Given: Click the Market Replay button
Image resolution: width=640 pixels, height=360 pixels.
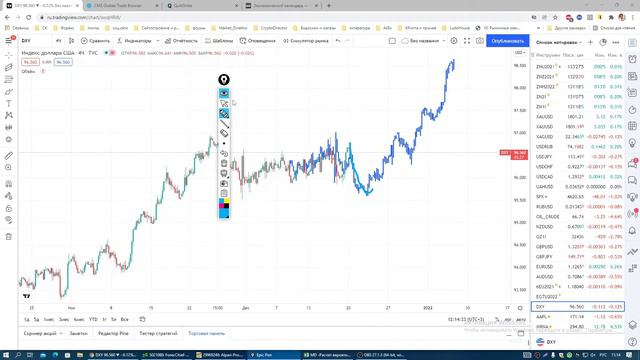Looking at the screenshot, I should coord(306,41).
